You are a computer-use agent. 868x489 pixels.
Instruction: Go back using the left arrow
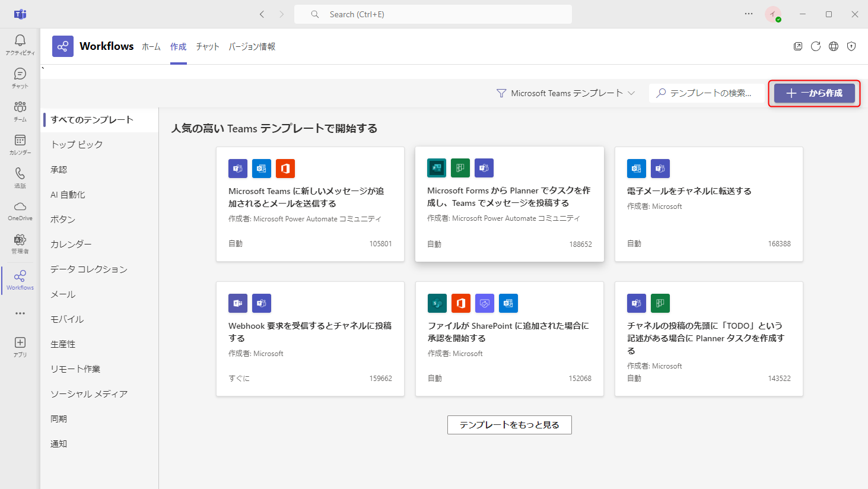click(x=262, y=14)
